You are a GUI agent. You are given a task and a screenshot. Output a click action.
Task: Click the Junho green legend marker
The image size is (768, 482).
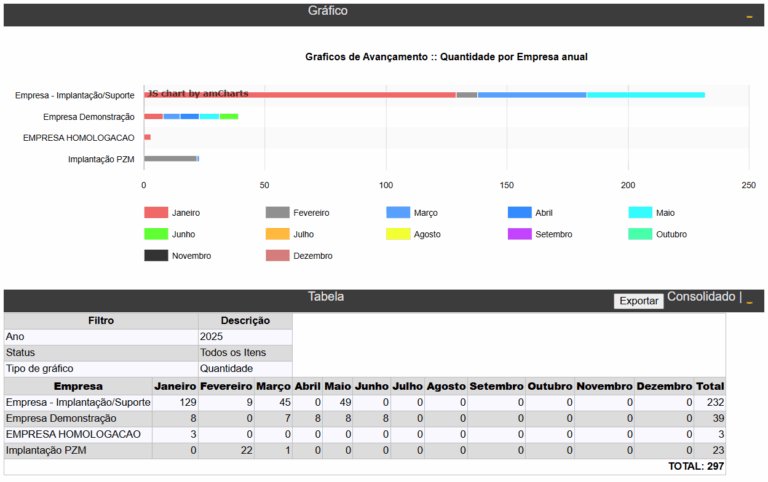click(x=157, y=234)
